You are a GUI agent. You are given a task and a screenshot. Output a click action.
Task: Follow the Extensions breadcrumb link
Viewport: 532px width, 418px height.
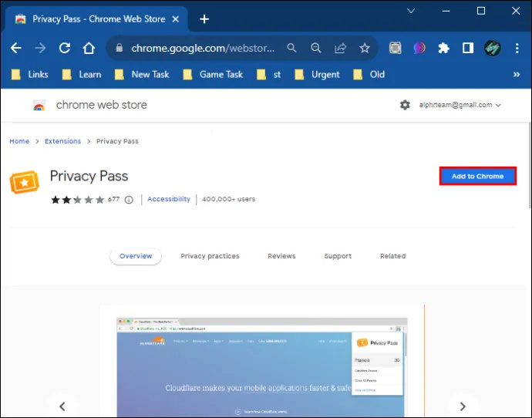62,141
